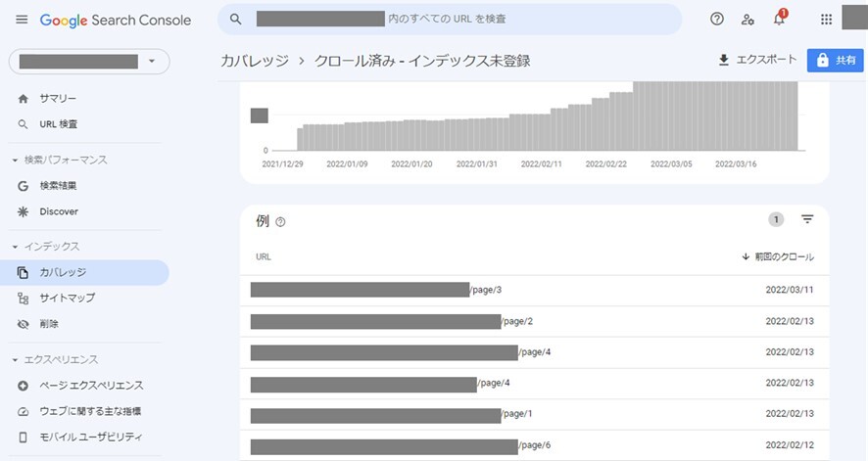The height and width of the screenshot is (461, 868).
Task: Open the hamburger main menu
Action: [22, 20]
